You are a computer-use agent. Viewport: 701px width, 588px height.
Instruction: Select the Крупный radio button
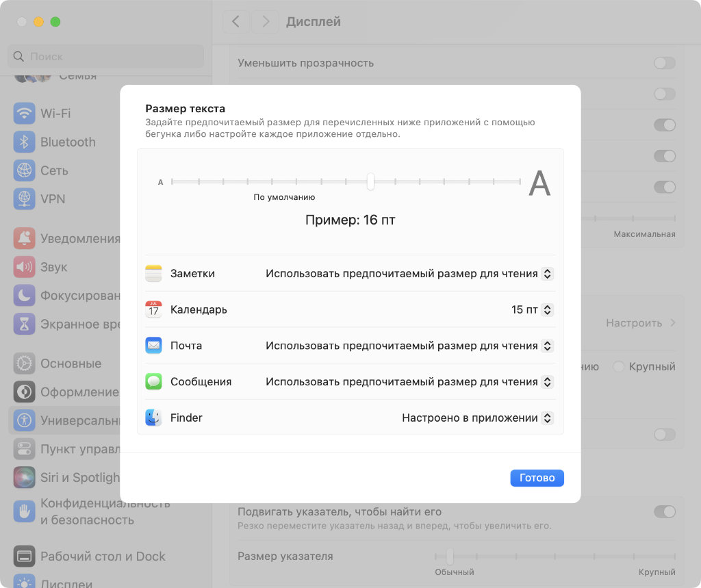[x=618, y=367]
